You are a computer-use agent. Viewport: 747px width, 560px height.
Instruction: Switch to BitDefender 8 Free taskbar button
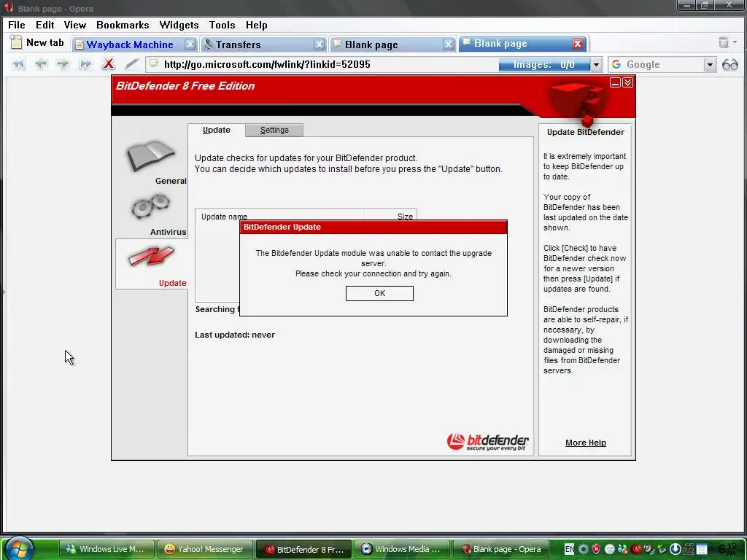tap(304, 549)
